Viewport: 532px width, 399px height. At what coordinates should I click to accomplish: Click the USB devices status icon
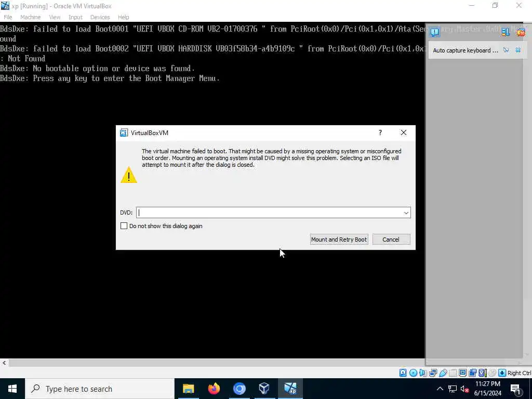tap(443, 373)
